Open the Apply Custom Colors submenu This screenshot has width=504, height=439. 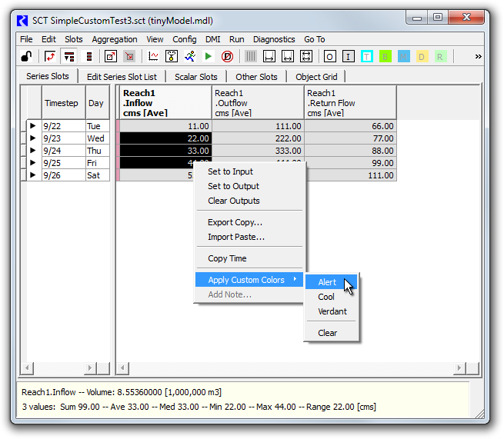point(249,280)
